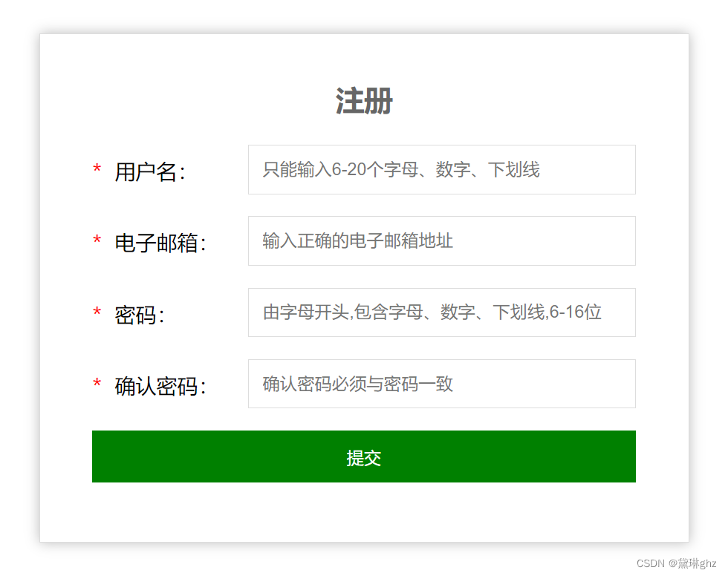The image size is (728, 576).
Task: Click the 密码 input field
Action: click(441, 312)
